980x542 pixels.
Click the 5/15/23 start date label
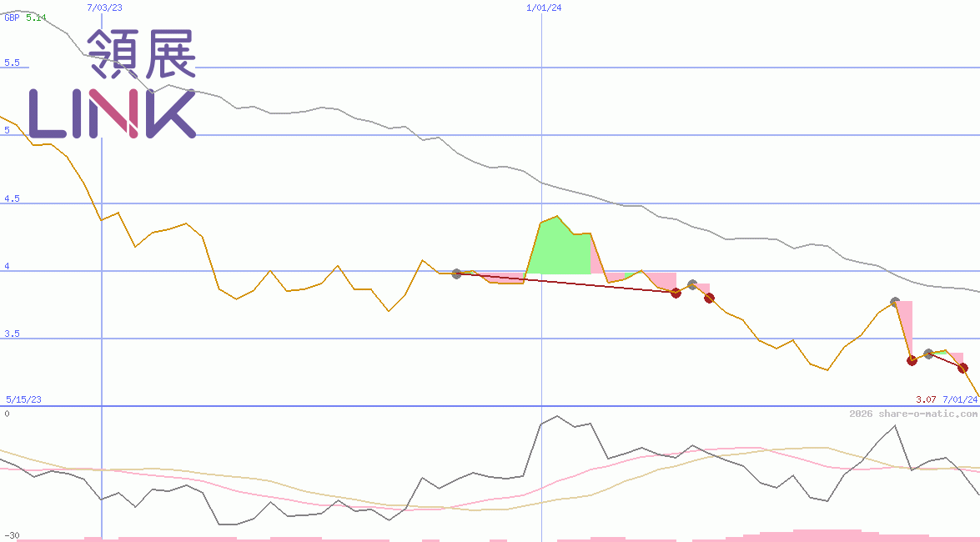23,399
